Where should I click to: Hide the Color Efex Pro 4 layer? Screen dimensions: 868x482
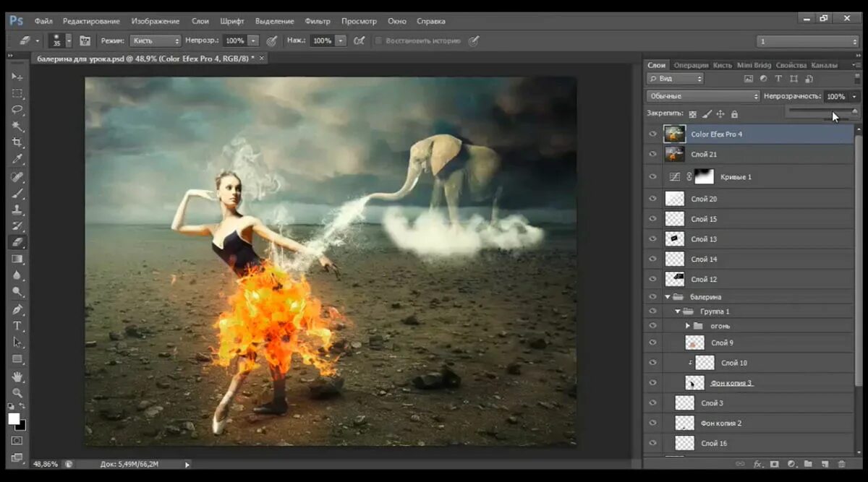[653, 134]
